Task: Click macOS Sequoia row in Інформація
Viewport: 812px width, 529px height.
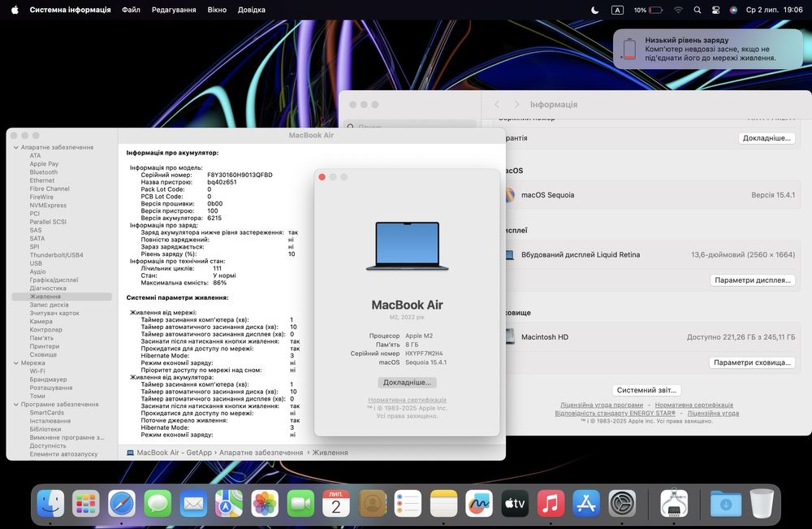Action: coord(650,195)
